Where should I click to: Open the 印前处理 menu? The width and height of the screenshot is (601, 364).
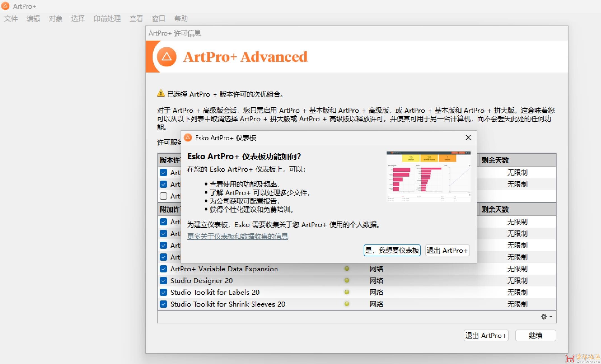[x=107, y=18]
